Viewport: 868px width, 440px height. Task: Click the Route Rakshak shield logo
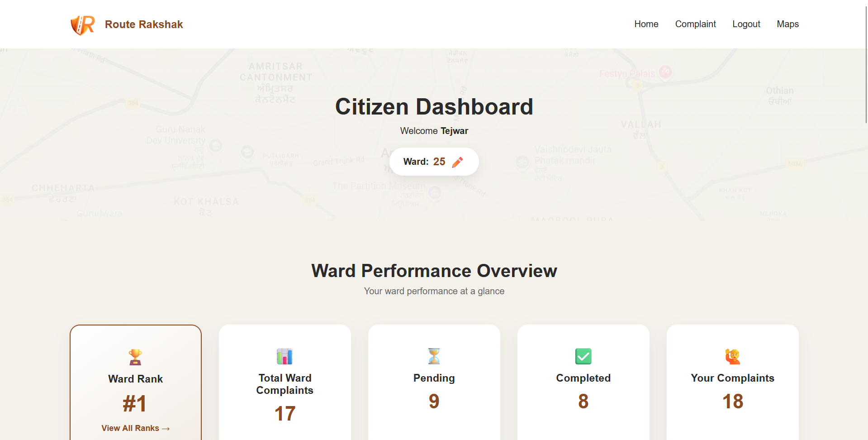[x=82, y=25]
